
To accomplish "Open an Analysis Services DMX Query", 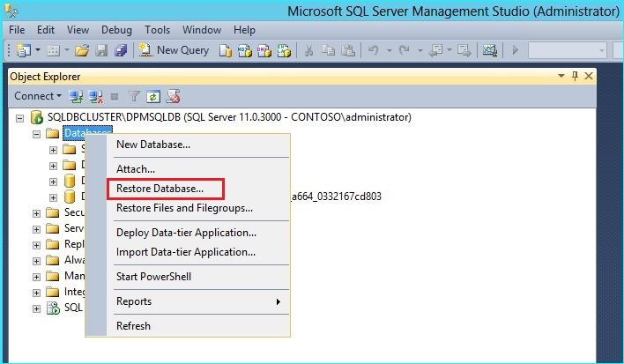I will point(264,51).
